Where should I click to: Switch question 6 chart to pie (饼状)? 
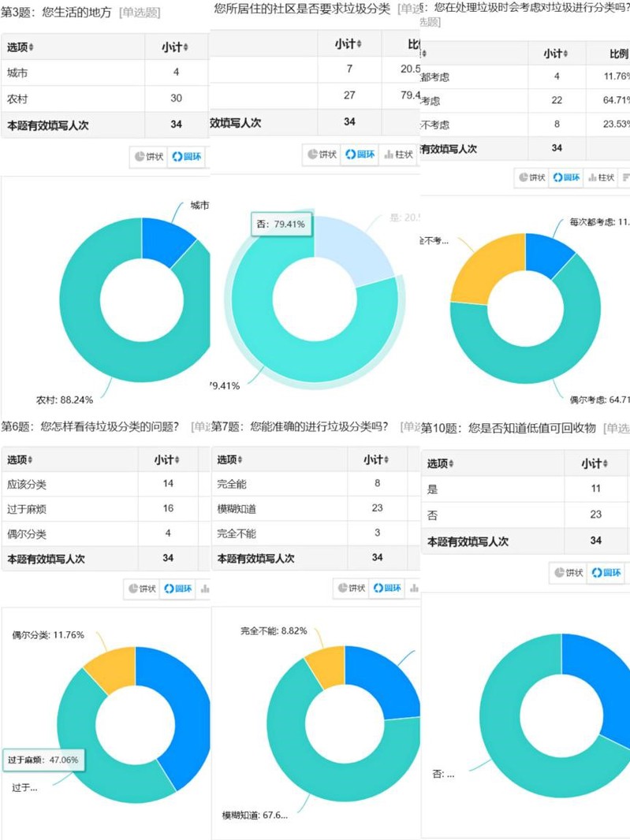pos(142,589)
